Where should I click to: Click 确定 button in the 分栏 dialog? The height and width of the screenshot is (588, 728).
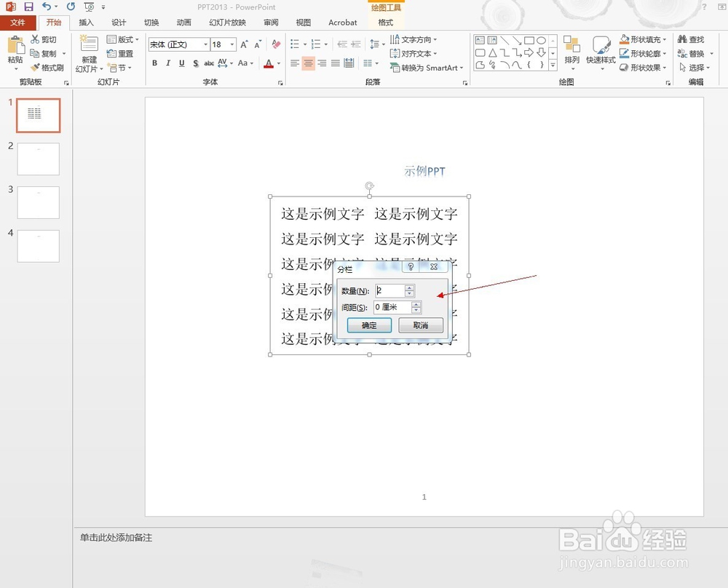point(369,325)
